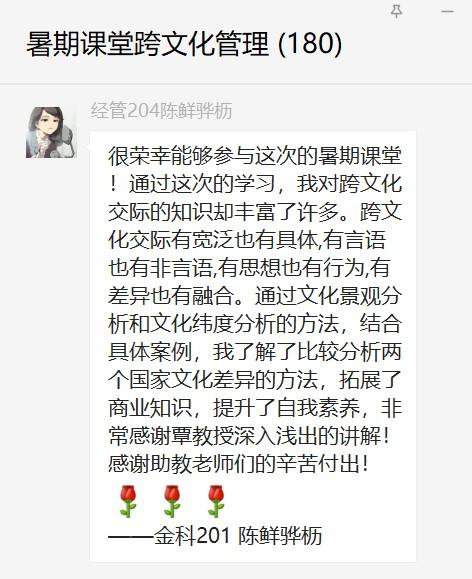
Task: Click sender name 经管204陈鲜骅枥 above the bubble
Action: [161, 110]
